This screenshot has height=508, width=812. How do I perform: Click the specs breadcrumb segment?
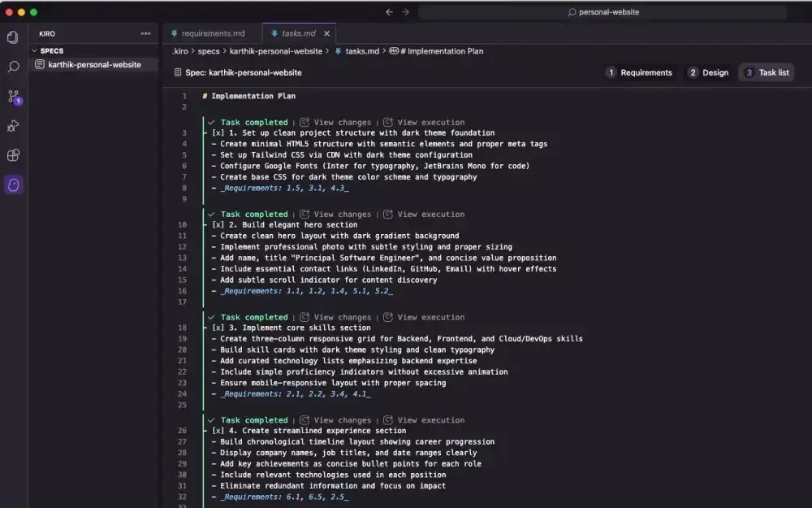[x=209, y=51]
